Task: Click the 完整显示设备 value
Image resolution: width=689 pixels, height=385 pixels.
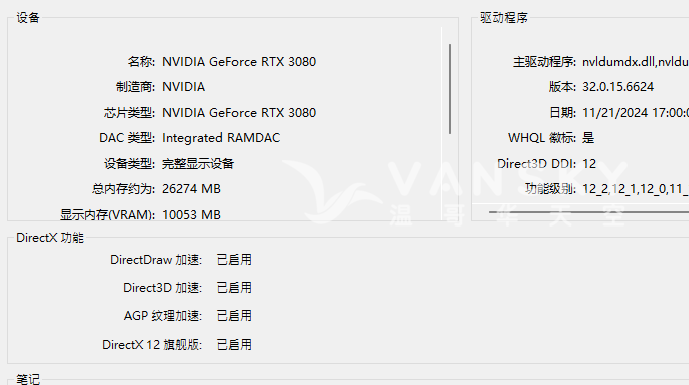Action: 198,163
